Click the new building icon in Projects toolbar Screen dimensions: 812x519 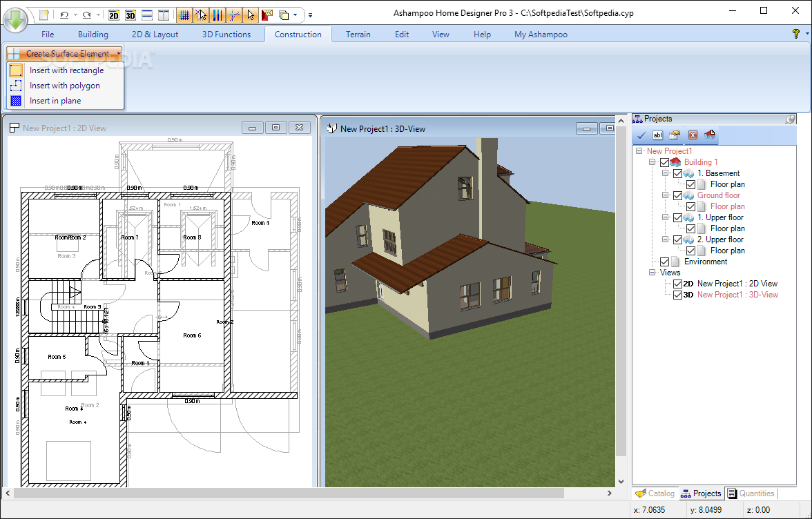710,135
